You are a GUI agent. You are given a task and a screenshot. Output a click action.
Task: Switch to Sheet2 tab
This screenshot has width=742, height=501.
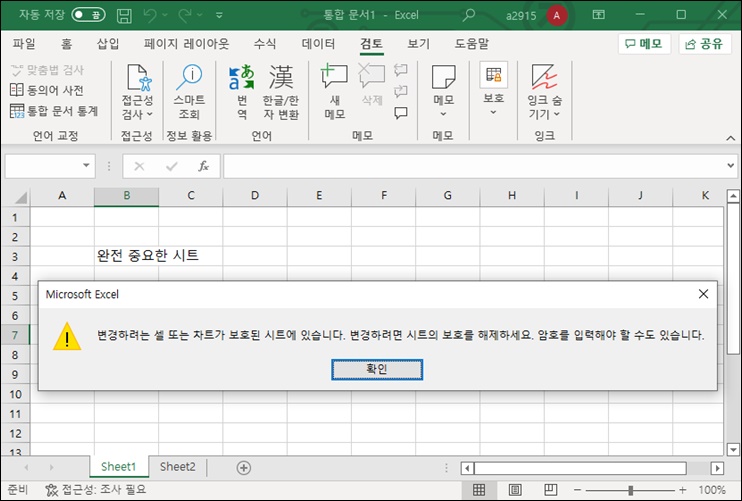tap(177, 467)
